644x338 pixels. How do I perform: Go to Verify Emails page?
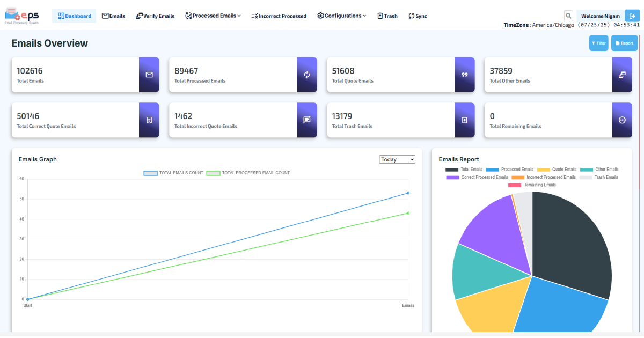(155, 16)
